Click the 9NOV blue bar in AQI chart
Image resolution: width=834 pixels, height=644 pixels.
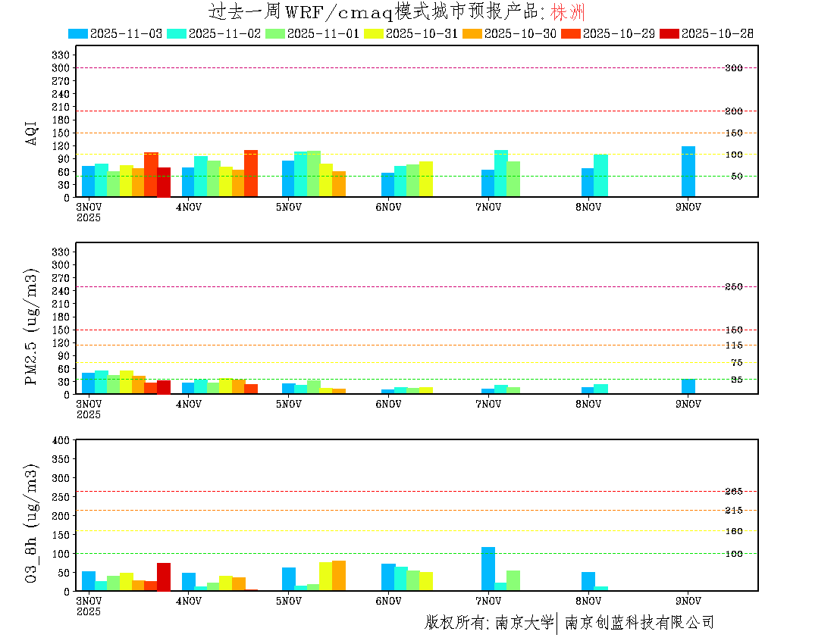click(x=688, y=171)
